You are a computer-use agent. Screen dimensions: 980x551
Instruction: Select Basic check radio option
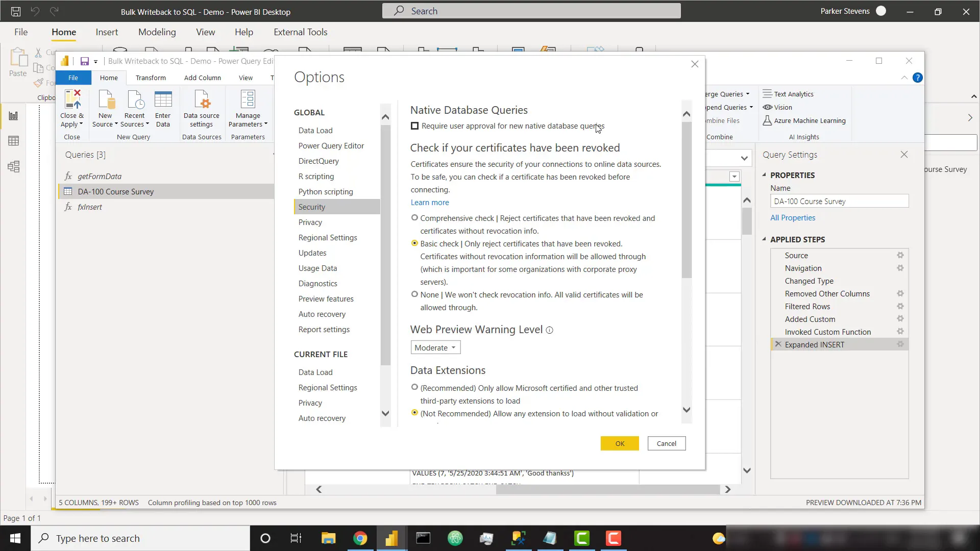click(414, 243)
